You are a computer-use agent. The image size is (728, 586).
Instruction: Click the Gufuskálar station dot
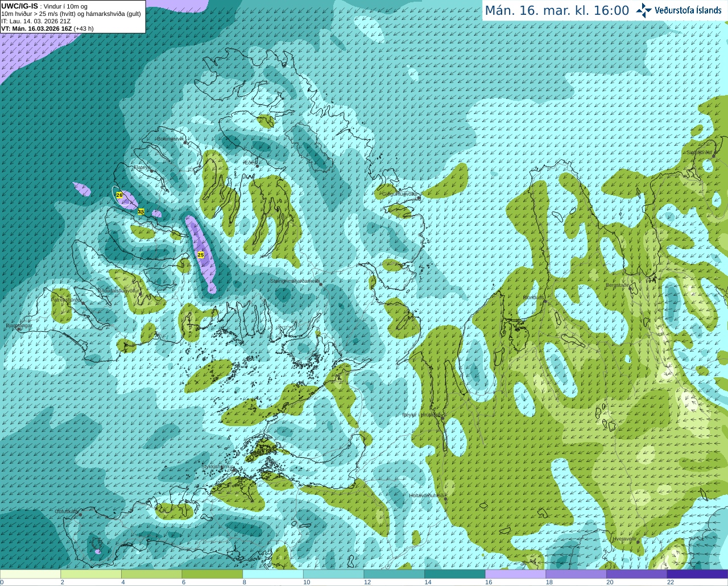tap(80, 515)
